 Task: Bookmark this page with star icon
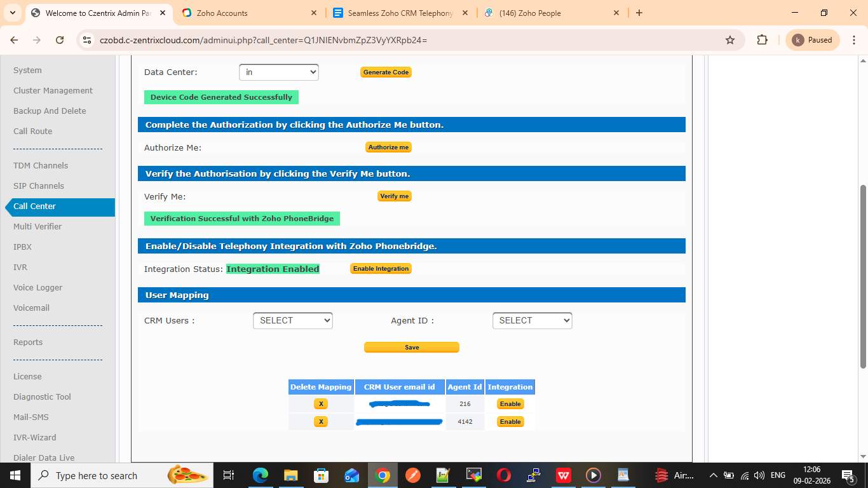tap(730, 40)
